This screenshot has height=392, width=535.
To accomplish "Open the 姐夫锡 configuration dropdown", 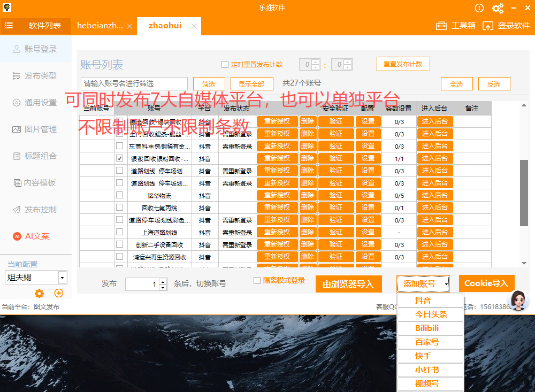I will 35,277.
